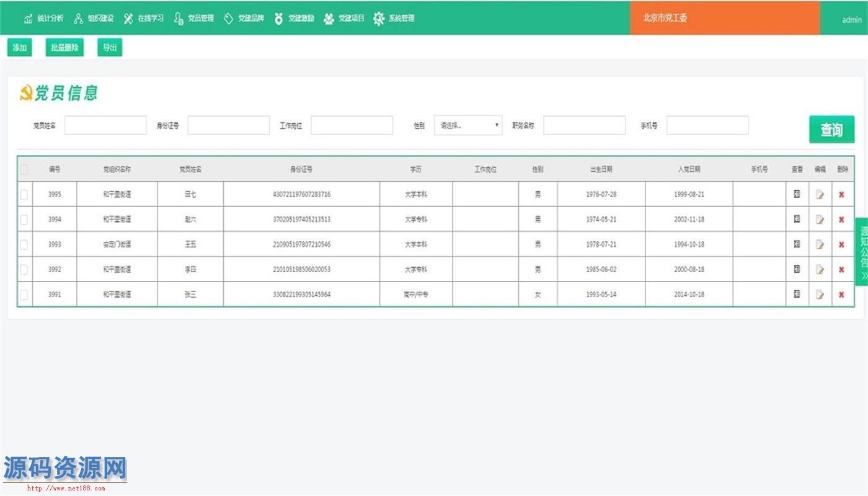Check the box for row 3993
The height and width of the screenshot is (496, 868).
(x=24, y=244)
